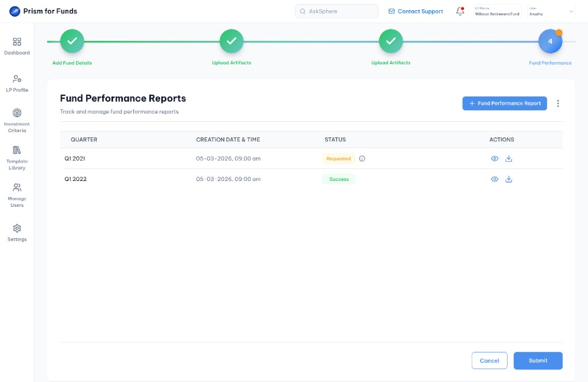Click the notification bell icon
The height and width of the screenshot is (382, 588).
460,11
